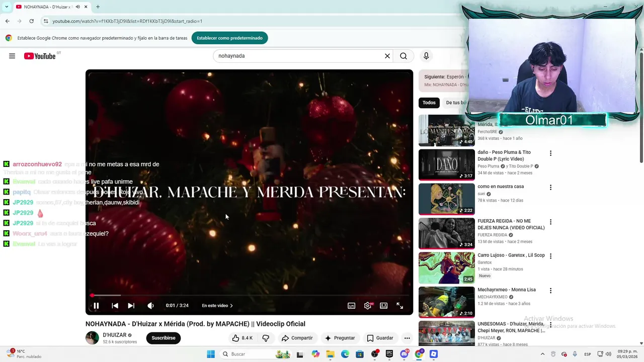Open the Manifestamos video thumbnail (4:40)
Viewport: 644px width, 362px height.
(447, 131)
